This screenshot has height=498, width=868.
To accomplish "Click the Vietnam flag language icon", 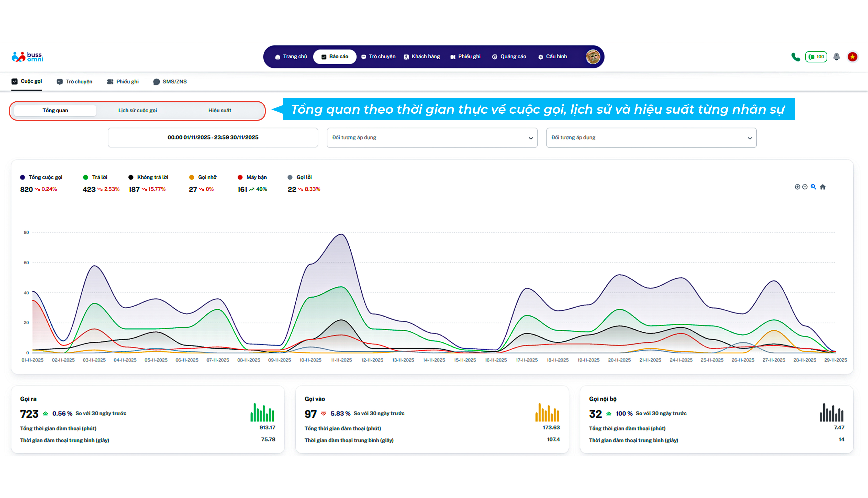I will point(852,57).
